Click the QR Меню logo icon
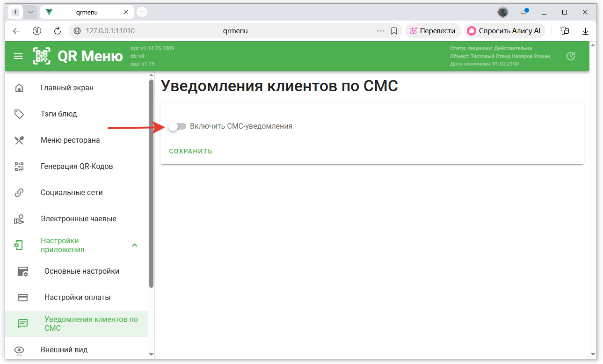The width and height of the screenshot is (603, 364). (x=42, y=56)
